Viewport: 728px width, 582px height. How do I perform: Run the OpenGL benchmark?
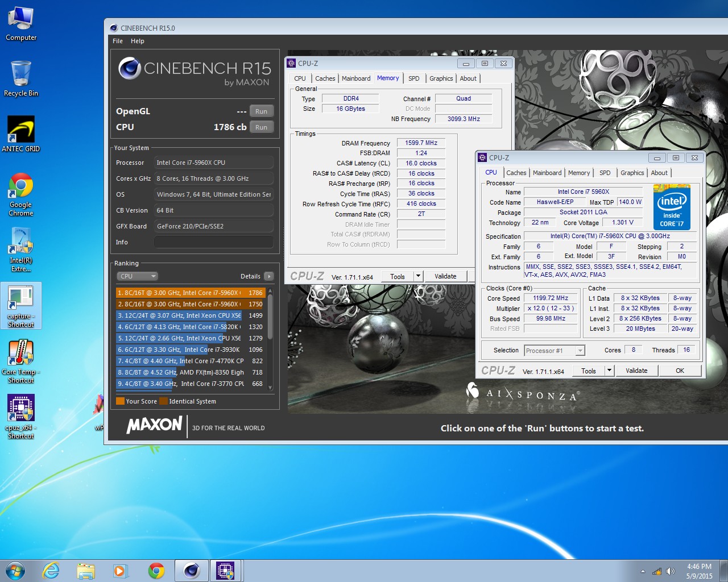tap(262, 111)
